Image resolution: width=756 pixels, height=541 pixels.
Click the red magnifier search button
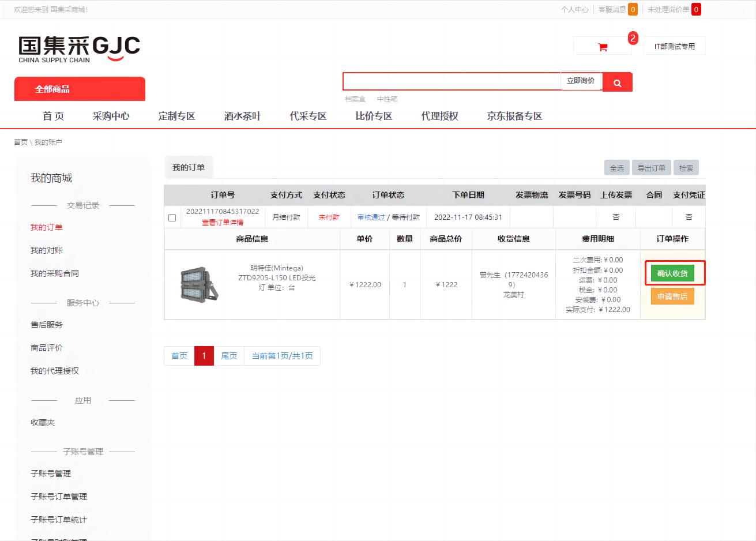point(617,82)
